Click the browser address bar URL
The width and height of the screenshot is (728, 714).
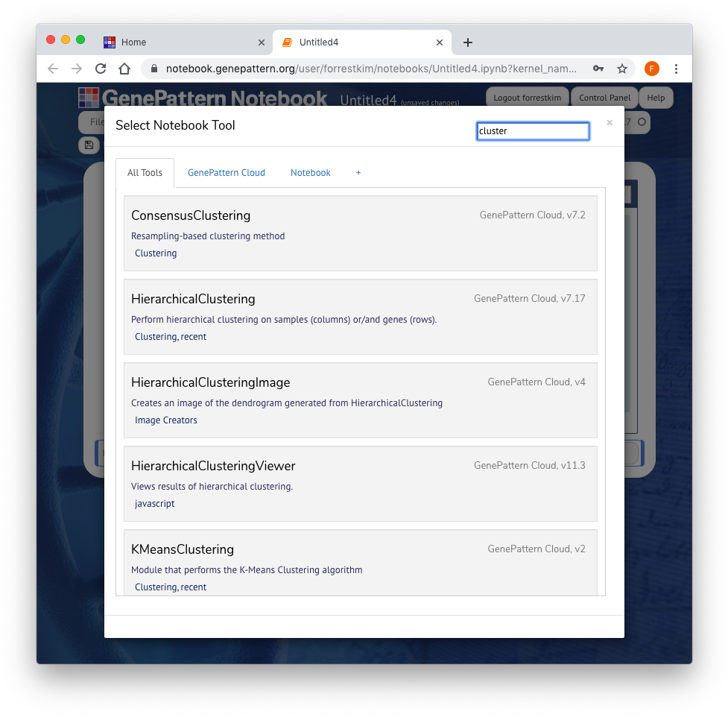[x=371, y=69]
